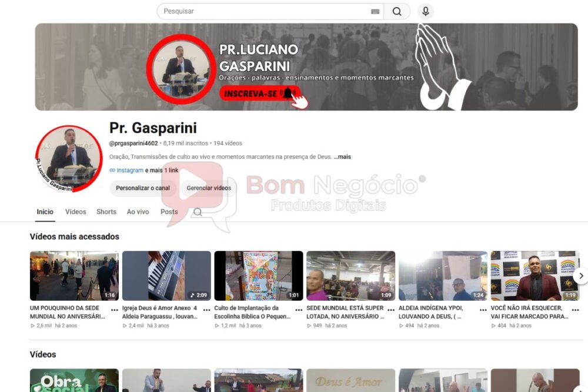Open options for UM POUQUINHO DA SEDE video
The width and height of the screenshot is (588, 392).
point(115,310)
